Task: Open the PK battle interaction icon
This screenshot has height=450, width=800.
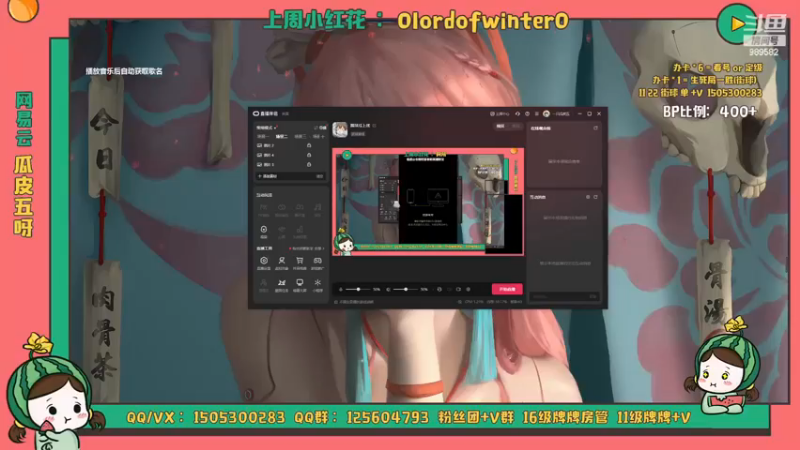Action: [263, 209]
